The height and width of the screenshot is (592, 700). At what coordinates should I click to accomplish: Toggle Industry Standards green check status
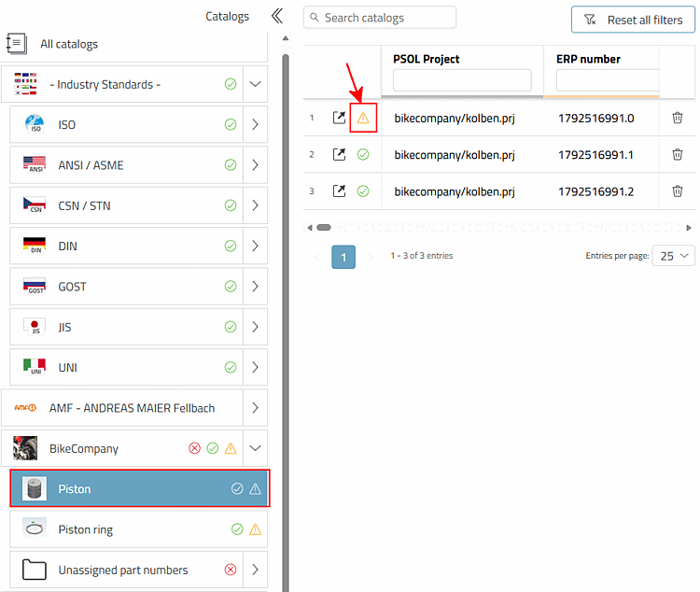pyautogui.click(x=231, y=84)
